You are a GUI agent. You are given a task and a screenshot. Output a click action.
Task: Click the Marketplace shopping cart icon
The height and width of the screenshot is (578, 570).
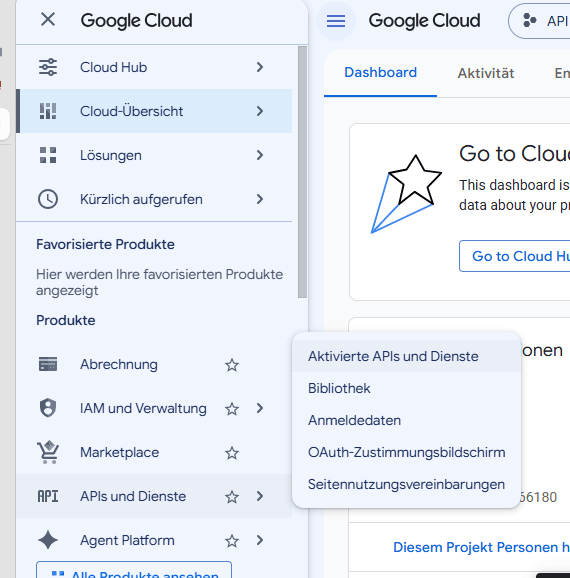(48, 452)
